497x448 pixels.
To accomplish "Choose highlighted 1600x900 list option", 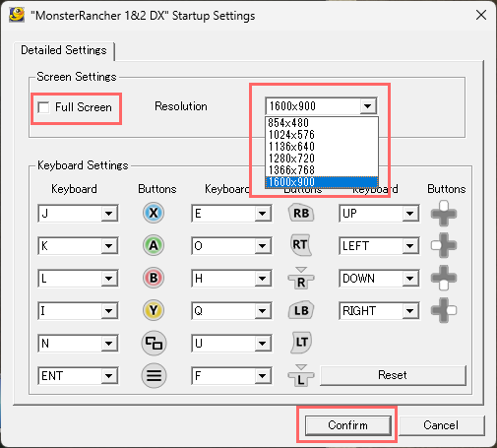I will coord(322,182).
